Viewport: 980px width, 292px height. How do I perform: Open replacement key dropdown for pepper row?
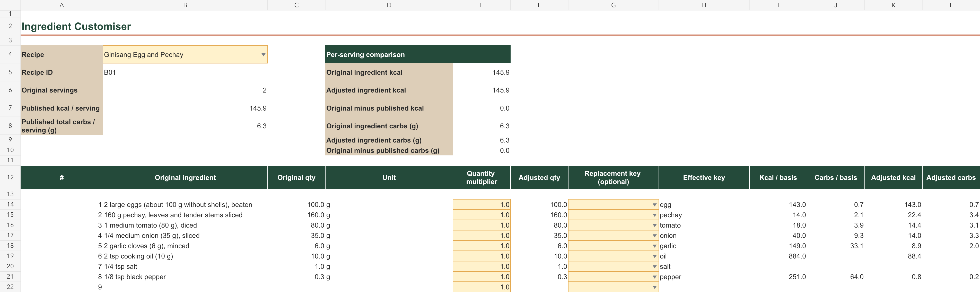tap(654, 277)
